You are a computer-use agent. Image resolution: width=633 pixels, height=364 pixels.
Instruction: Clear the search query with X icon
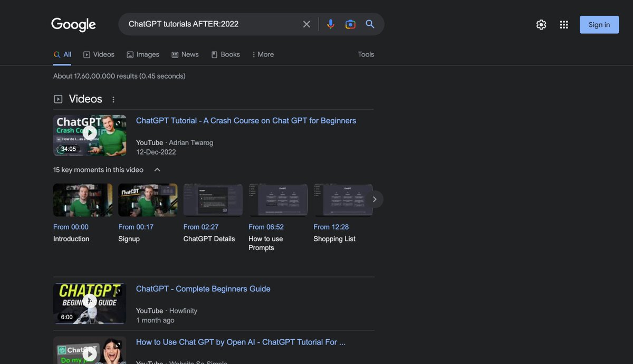[306, 24]
